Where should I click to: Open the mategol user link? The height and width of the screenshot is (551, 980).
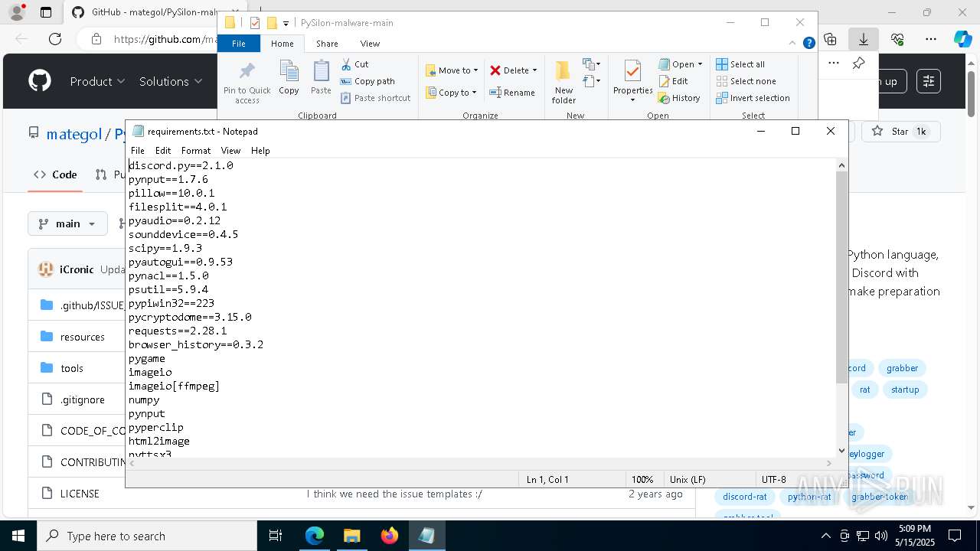(x=74, y=134)
